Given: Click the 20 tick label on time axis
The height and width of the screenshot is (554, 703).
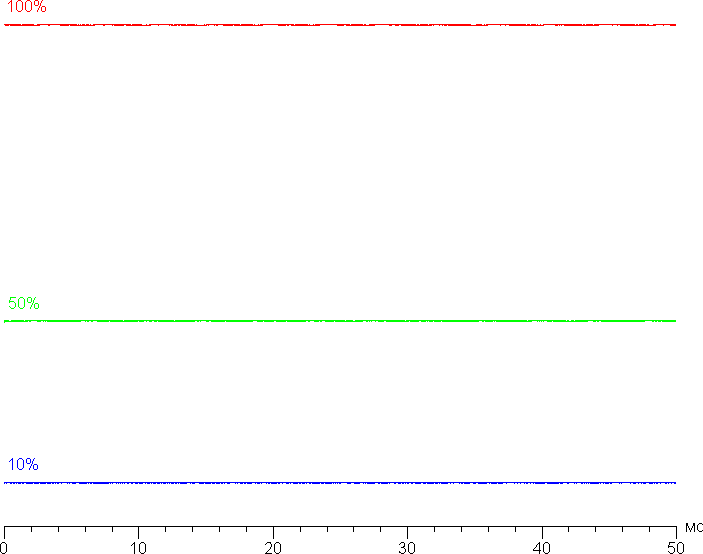Looking at the screenshot, I should [273, 548].
